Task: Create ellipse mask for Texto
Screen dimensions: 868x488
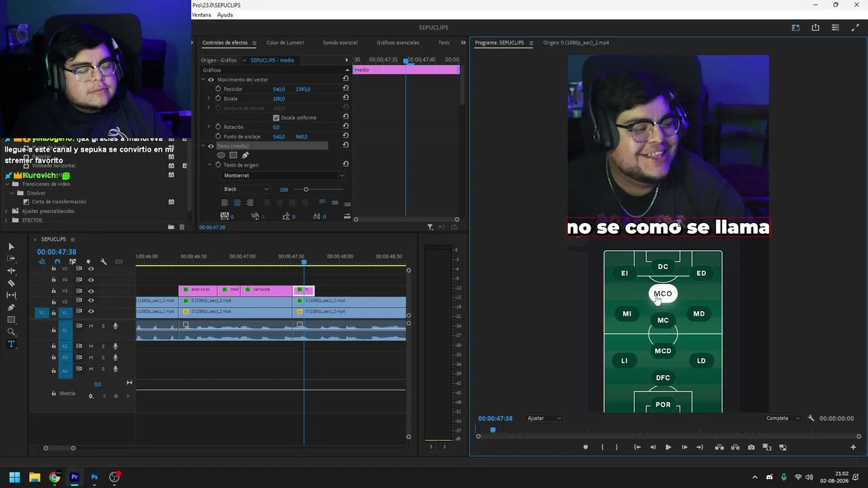Action: tap(221, 155)
